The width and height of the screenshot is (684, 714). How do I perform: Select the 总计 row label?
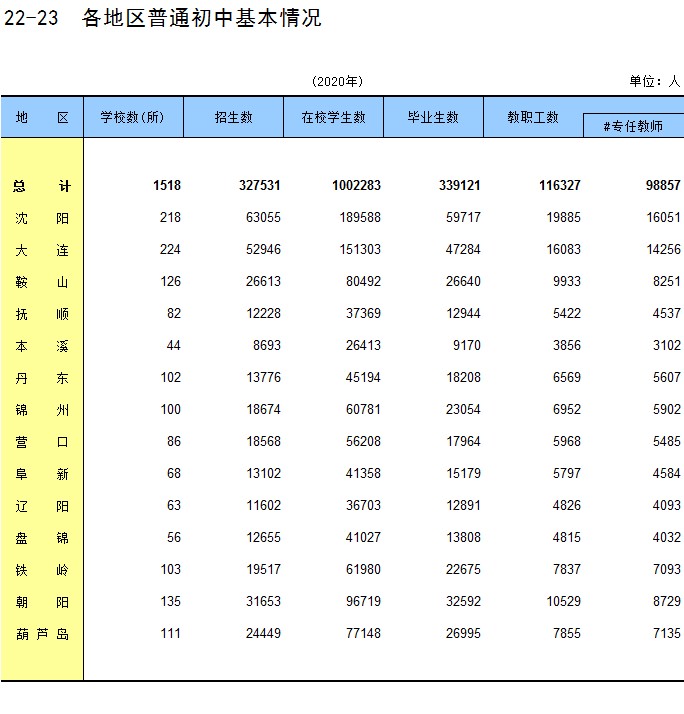(x=42, y=186)
